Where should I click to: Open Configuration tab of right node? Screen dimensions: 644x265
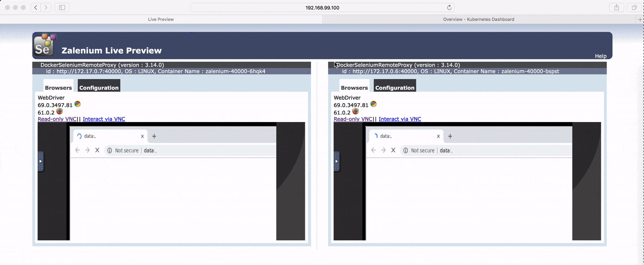(x=395, y=87)
